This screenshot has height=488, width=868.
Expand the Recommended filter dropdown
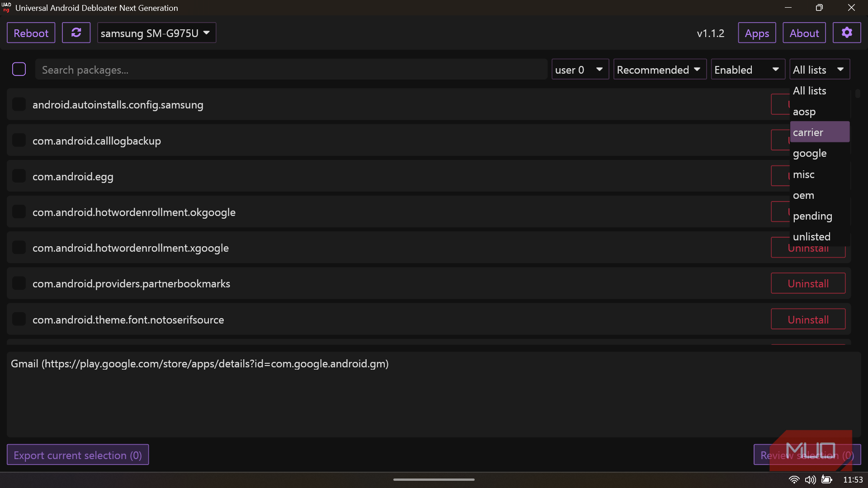pos(660,70)
